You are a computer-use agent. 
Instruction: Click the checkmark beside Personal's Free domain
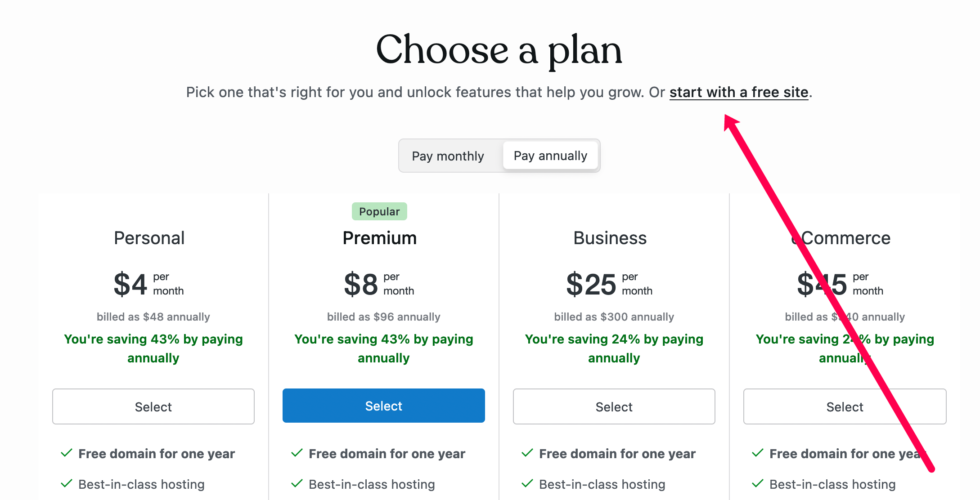click(x=67, y=453)
